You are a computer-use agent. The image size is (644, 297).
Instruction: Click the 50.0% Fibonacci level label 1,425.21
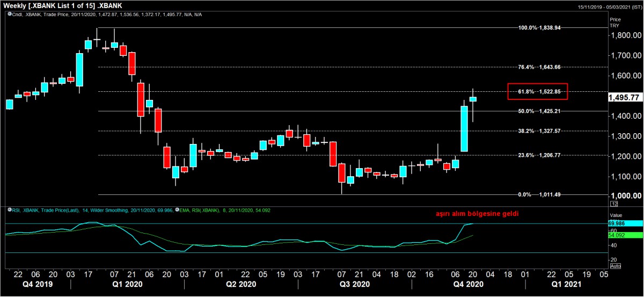[x=539, y=111]
